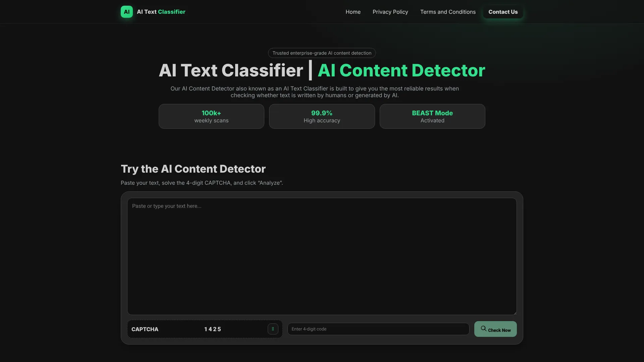Image resolution: width=644 pixels, height=362 pixels.
Task: Click the green AI logo icon
Action: click(x=127, y=12)
